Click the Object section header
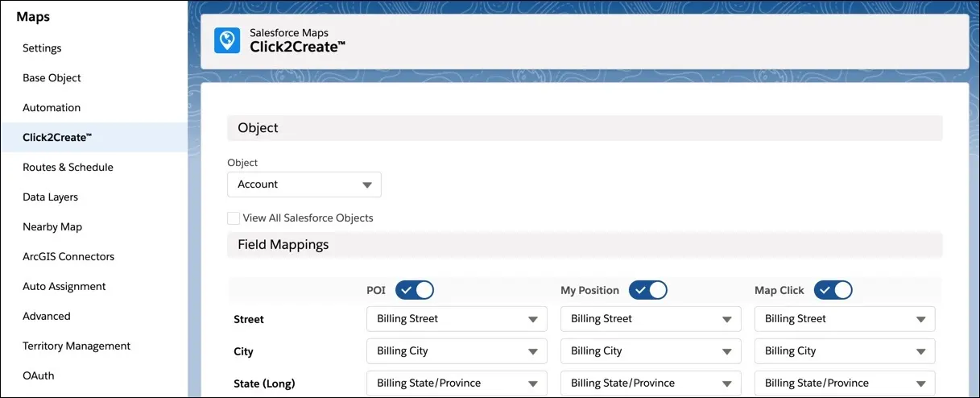The width and height of the screenshot is (980, 398). (x=585, y=128)
